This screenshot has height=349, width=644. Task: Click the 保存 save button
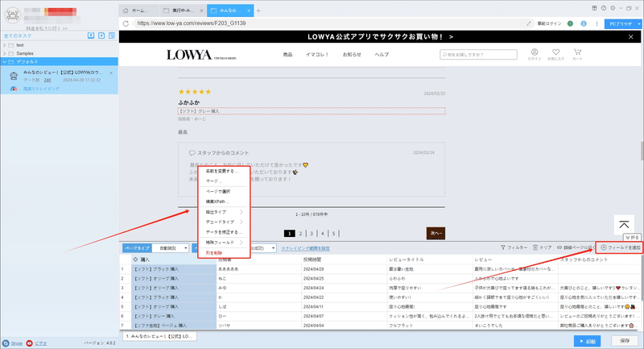click(625, 341)
